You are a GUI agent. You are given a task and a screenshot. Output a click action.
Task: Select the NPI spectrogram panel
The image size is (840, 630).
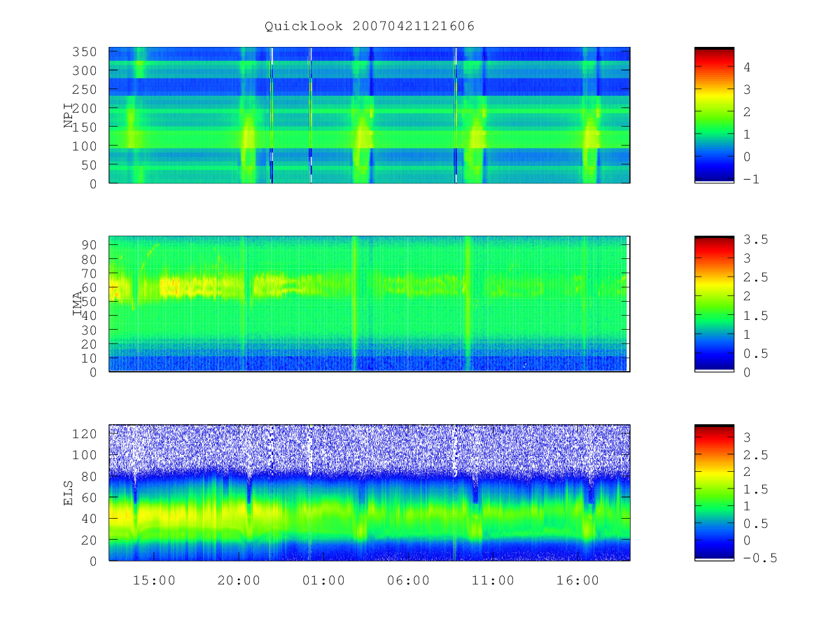pyautogui.click(x=370, y=115)
